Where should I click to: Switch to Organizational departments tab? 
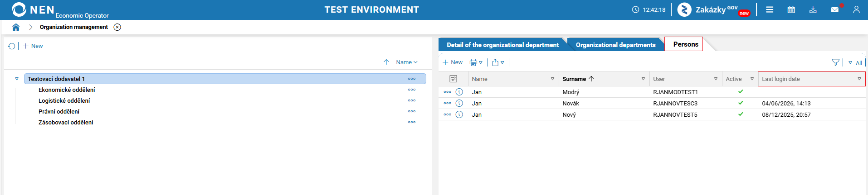pos(615,45)
